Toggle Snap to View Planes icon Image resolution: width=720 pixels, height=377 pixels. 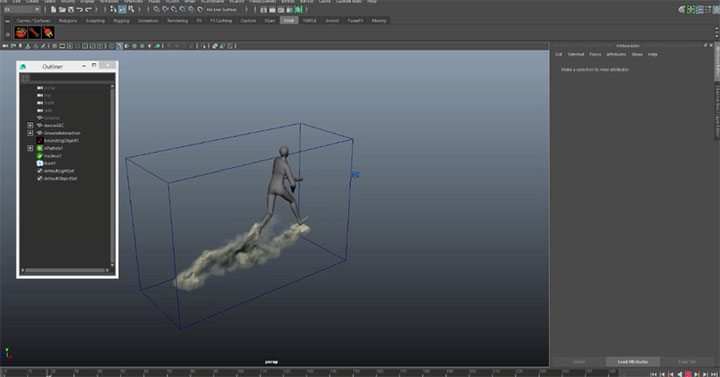pyautogui.click(x=191, y=9)
